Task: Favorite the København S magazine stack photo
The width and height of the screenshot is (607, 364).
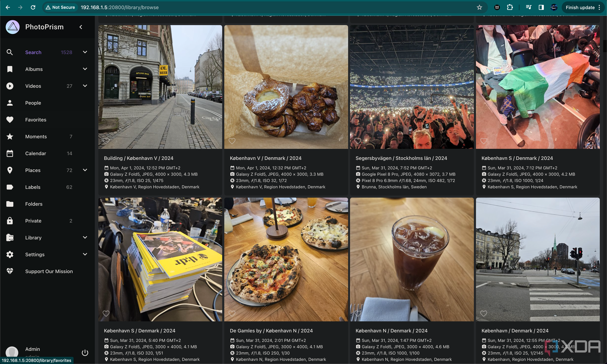Action: [106, 313]
